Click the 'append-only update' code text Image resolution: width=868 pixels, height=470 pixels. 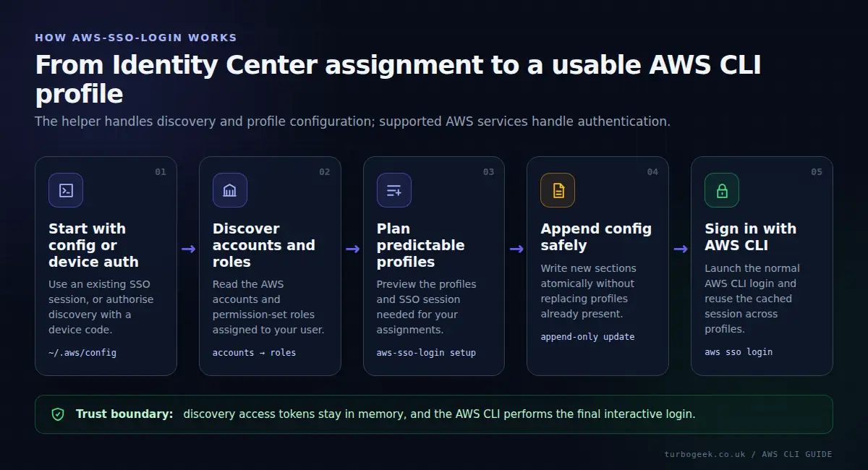tap(587, 337)
